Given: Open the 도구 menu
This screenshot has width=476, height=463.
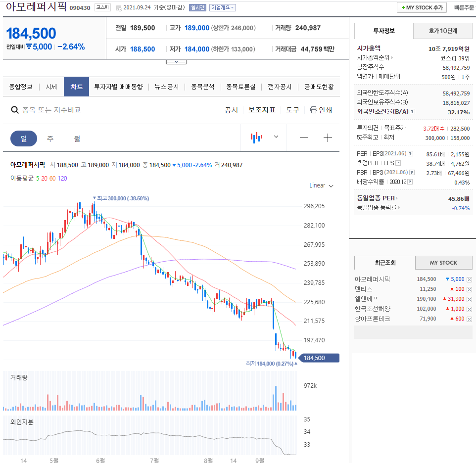Looking at the screenshot, I should (x=292, y=110).
